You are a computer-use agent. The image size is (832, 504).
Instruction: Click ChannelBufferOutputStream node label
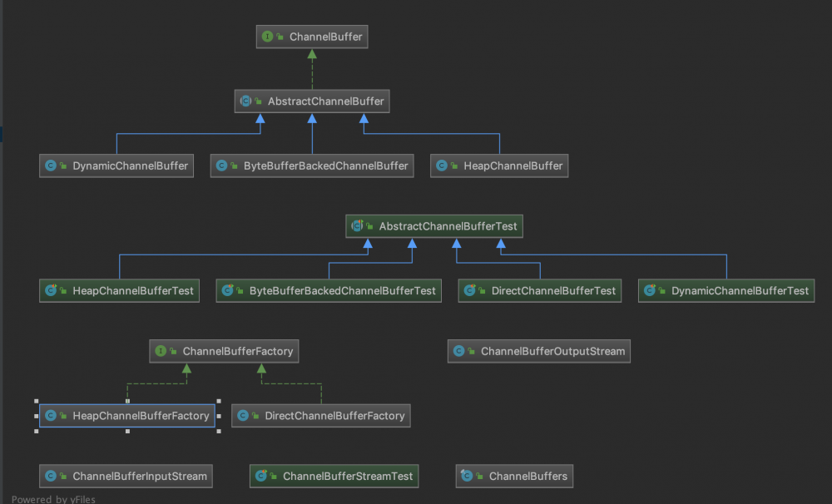click(552, 351)
